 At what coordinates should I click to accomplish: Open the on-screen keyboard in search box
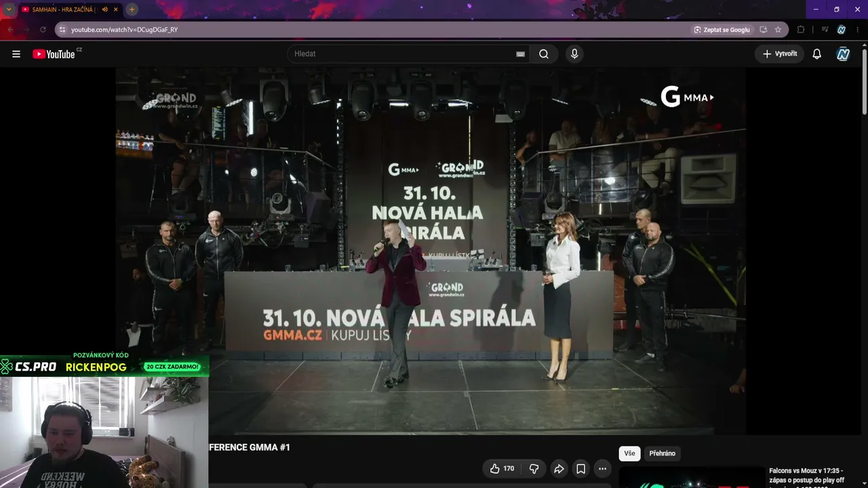(520, 54)
